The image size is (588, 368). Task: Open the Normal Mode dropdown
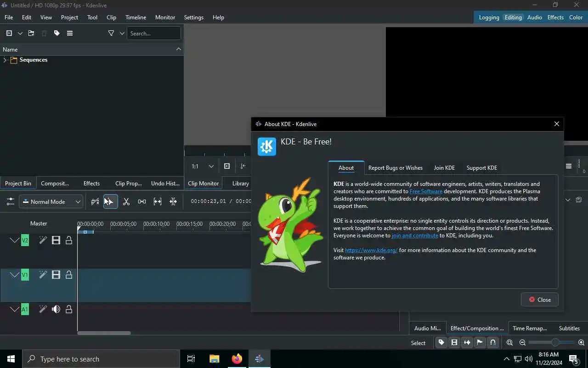coord(51,201)
